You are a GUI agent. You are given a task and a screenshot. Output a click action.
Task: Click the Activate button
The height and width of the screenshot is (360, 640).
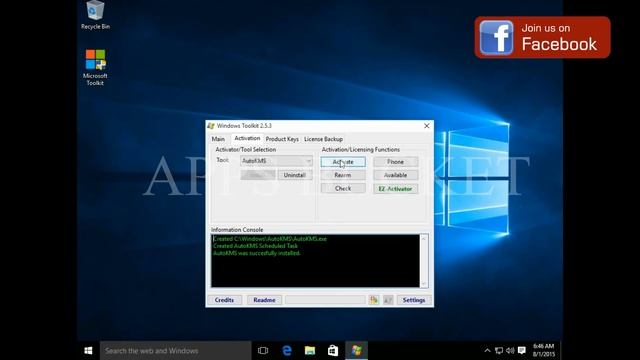343,162
